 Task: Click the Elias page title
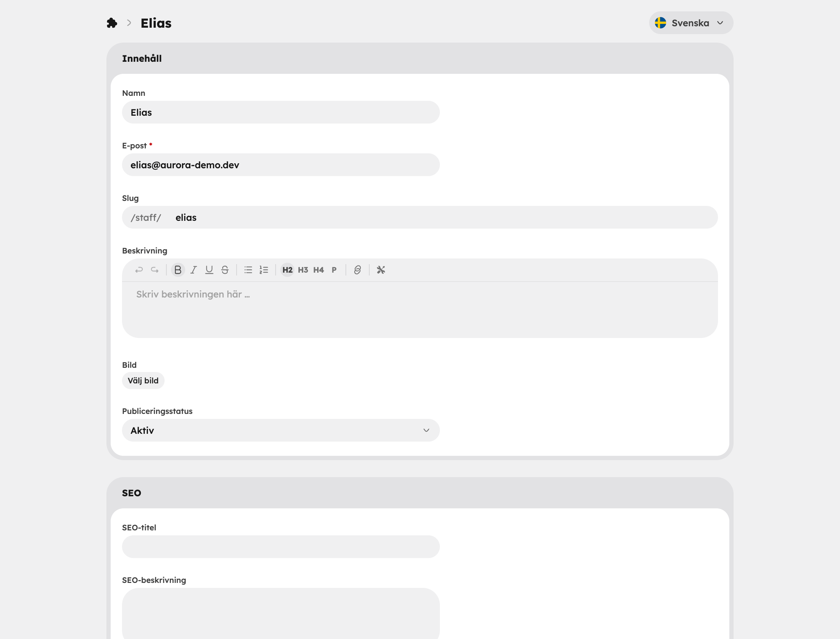(x=156, y=23)
